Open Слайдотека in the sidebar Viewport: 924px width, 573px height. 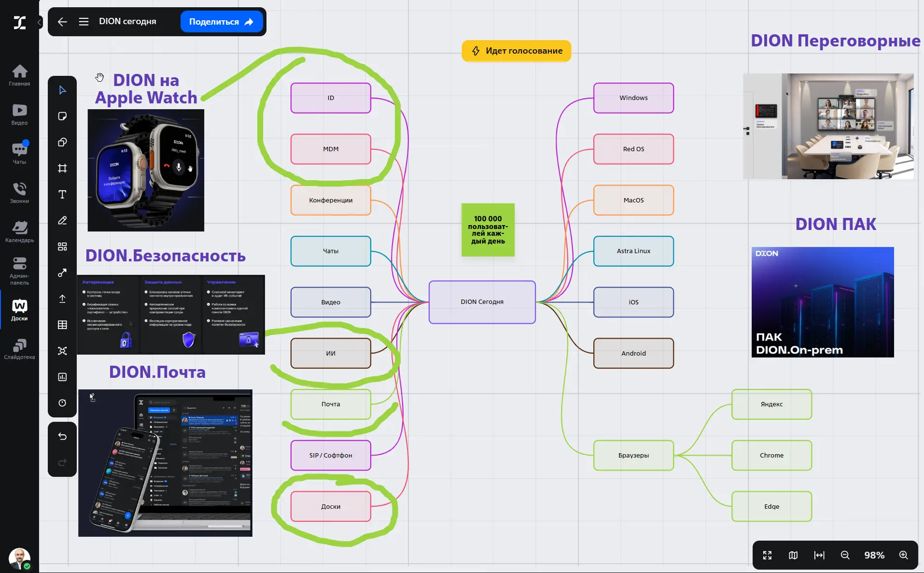[x=19, y=349]
